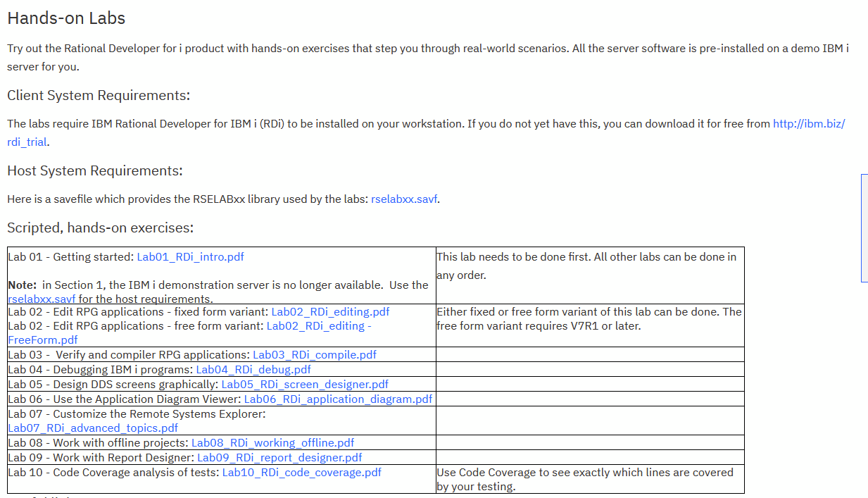This screenshot has width=868, height=498.
Task: Click 'Lab 10 - Code Coverage analysis of tests:' text
Action: click(113, 473)
